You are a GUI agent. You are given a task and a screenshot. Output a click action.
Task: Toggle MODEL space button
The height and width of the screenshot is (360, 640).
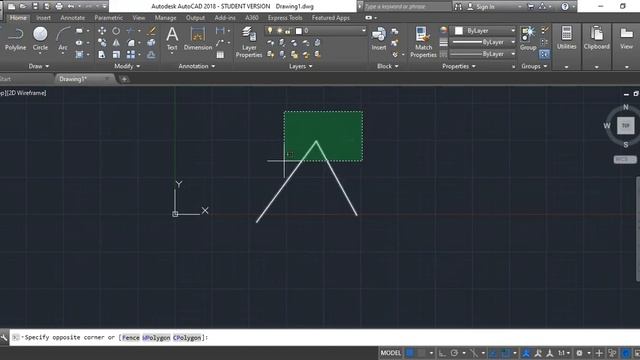click(391, 353)
